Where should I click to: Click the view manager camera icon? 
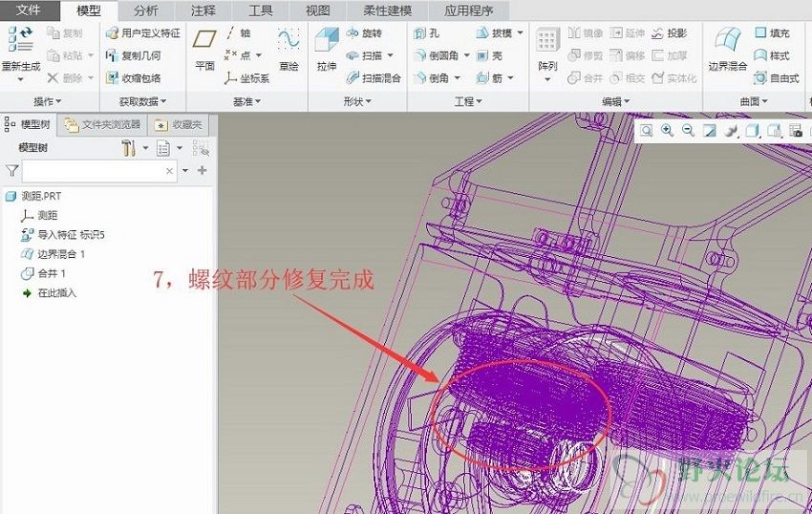click(797, 131)
